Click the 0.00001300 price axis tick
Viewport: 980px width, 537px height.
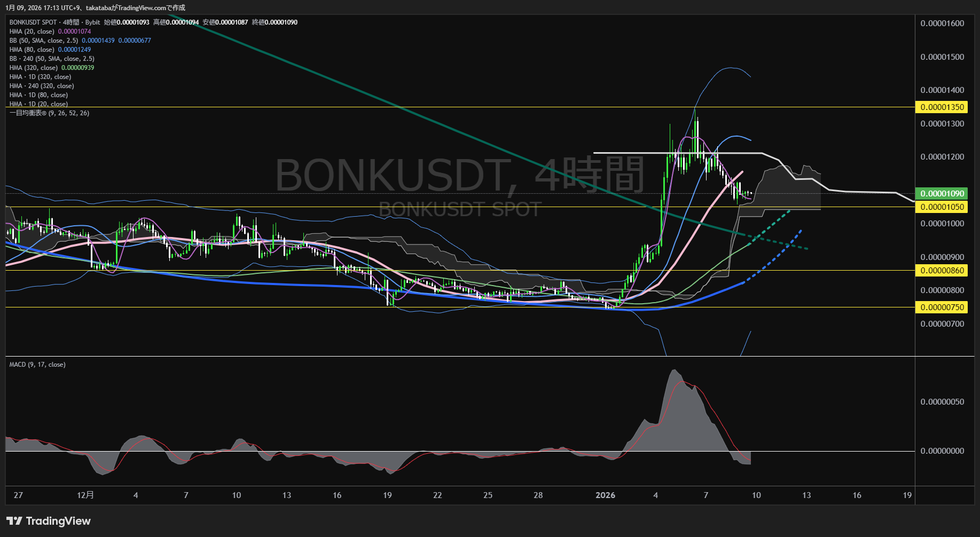tap(942, 124)
